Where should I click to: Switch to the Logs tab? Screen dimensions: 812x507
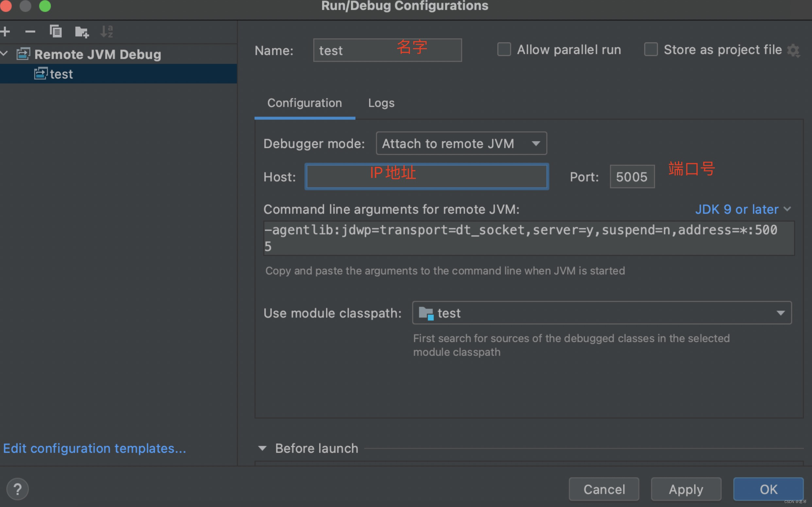pyautogui.click(x=381, y=103)
